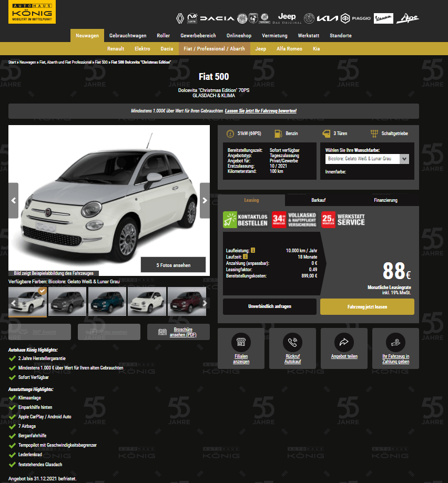448x483 pixels.
Task: Show next car photo with right arrow
Action: (x=205, y=201)
